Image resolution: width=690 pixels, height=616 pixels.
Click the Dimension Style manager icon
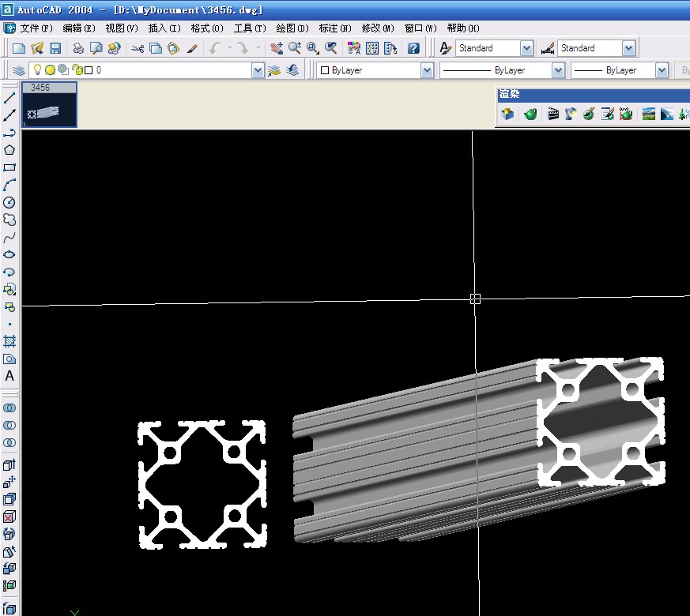click(x=548, y=48)
